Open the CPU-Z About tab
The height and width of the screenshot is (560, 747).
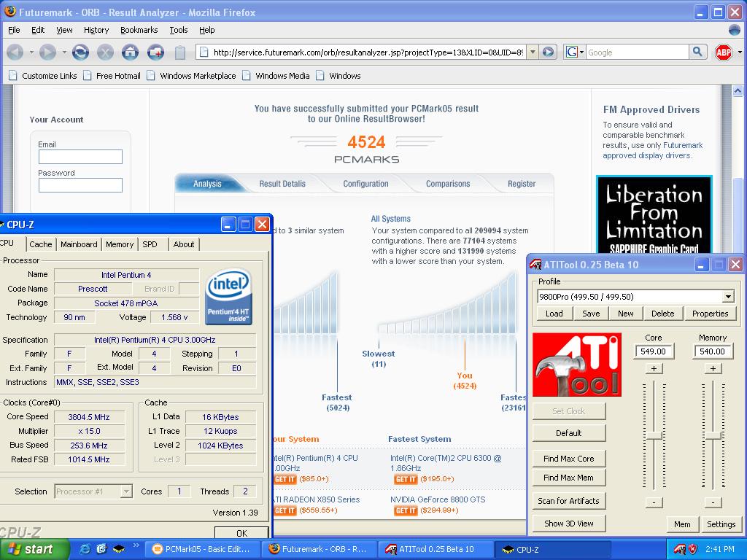click(184, 244)
